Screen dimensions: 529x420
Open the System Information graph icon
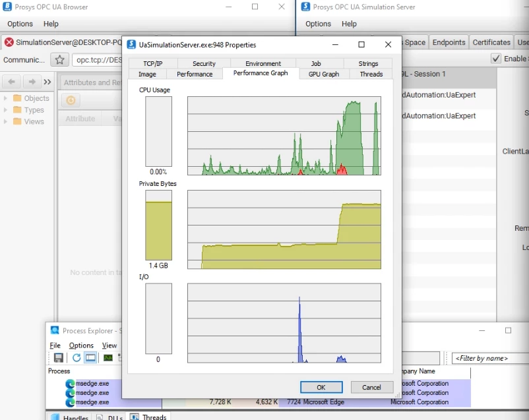tap(108, 358)
